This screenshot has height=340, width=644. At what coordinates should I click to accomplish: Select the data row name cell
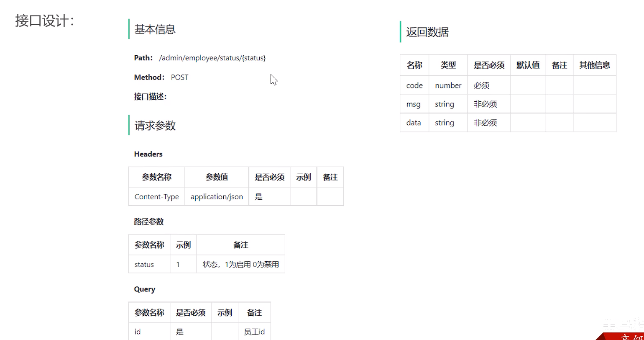pyautogui.click(x=414, y=123)
